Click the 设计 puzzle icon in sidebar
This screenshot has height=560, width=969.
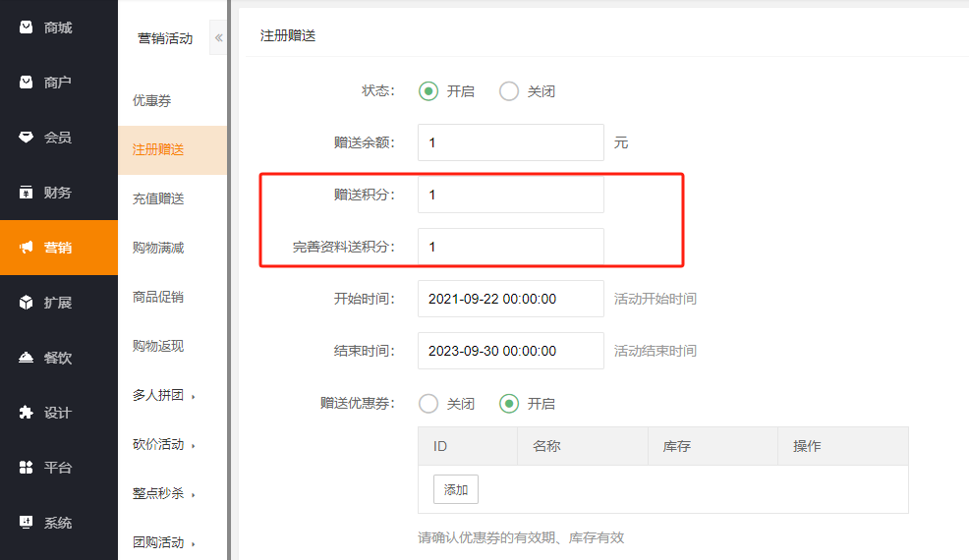pos(27,413)
